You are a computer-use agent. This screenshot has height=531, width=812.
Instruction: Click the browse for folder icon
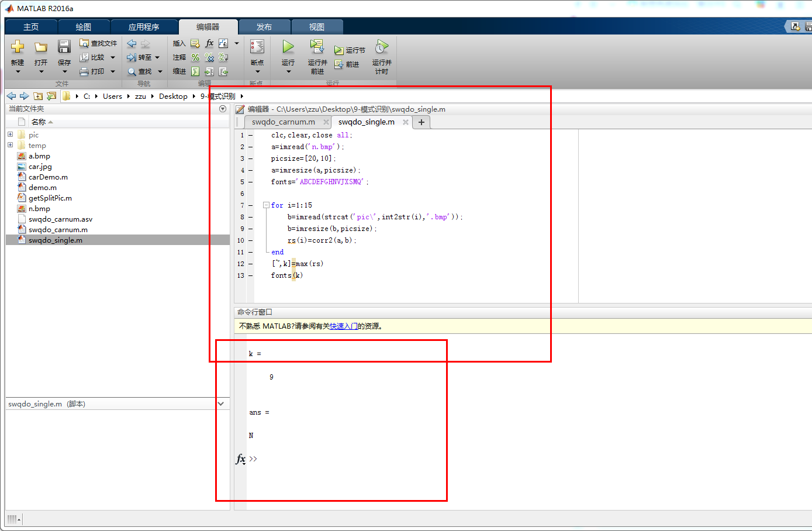(51, 96)
